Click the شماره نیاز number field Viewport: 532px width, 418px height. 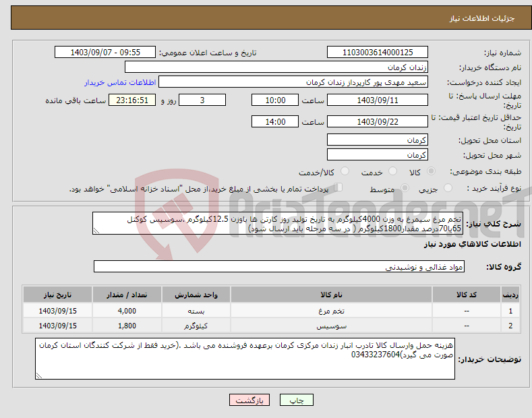[378, 53]
